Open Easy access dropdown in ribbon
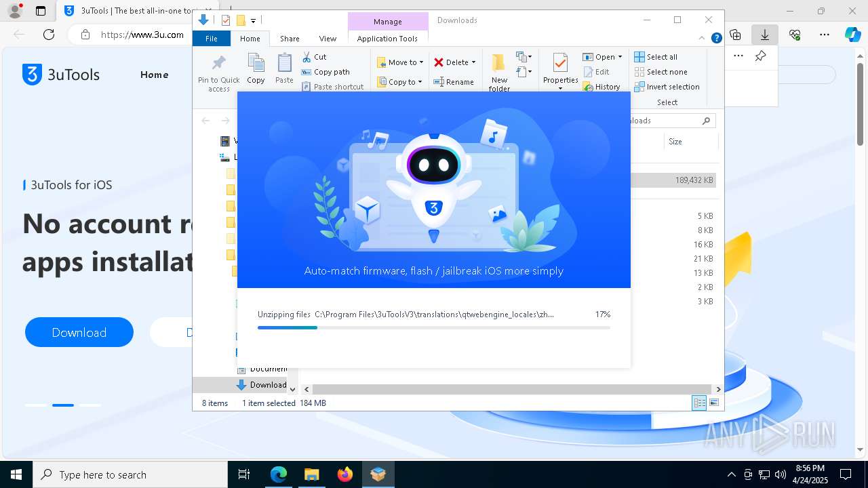The width and height of the screenshot is (868, 488). coord(524,72)
